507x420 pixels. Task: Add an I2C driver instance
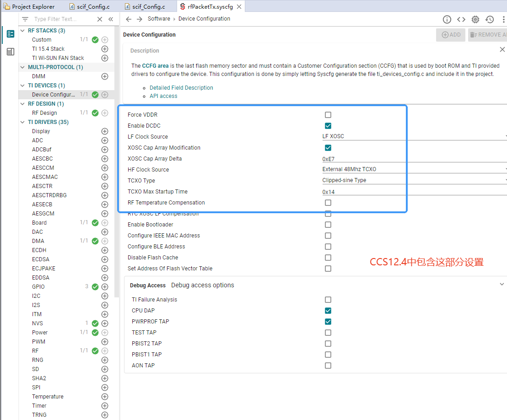pyautogui.click(x=105, y=296)
